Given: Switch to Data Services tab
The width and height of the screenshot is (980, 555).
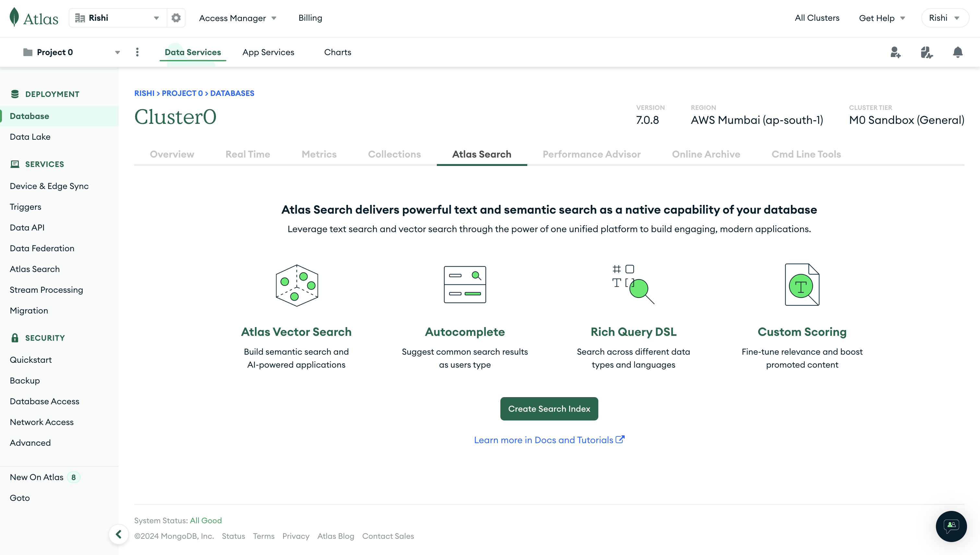Looking at the screenshot, I should (x=193, y=52).
